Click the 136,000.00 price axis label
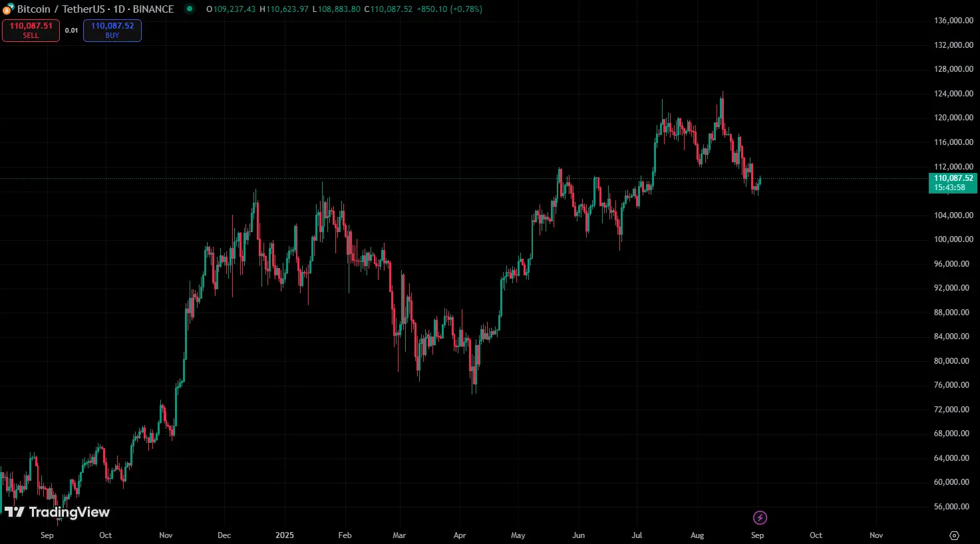Viewport: 980px width, 544px height. click(x=953, y=21)
